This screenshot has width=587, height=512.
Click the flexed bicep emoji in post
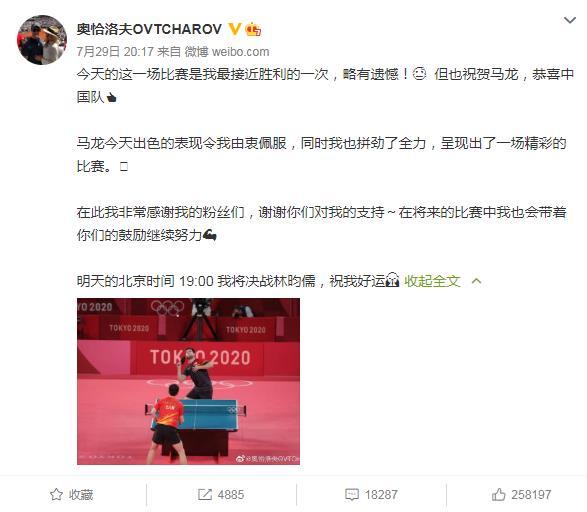click(210, 235)
